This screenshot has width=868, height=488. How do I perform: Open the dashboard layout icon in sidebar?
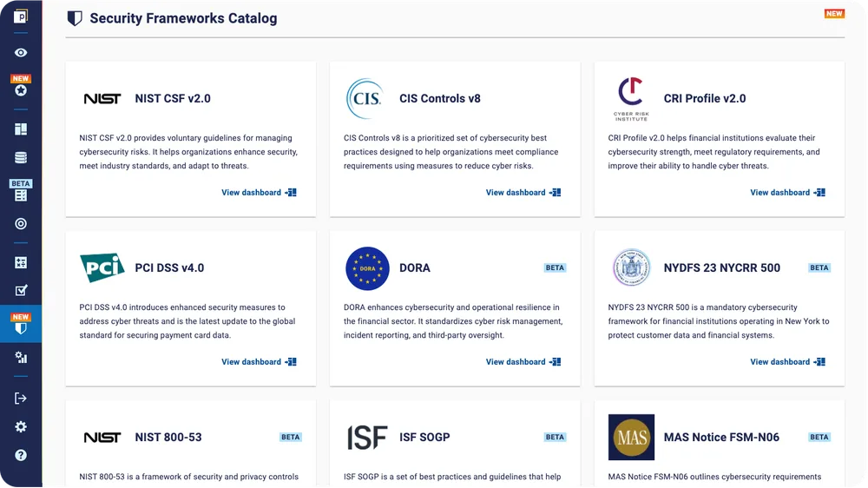(21, 129)
